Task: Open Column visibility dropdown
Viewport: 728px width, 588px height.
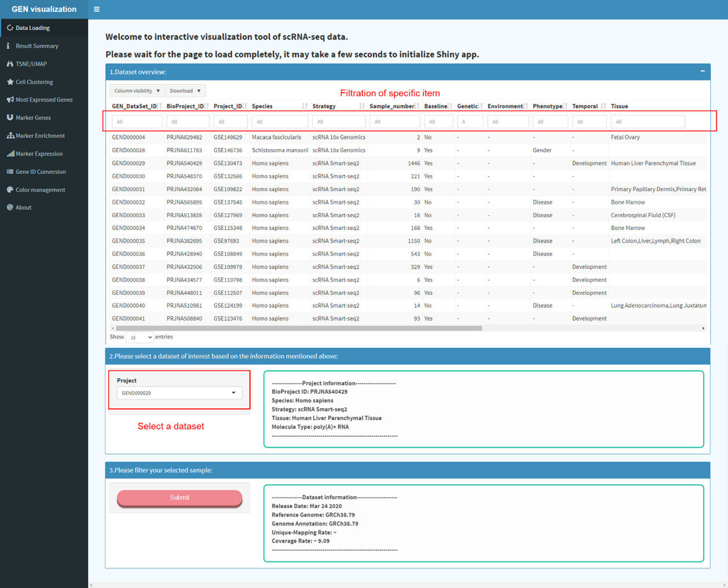Action: pyautogui.click(x=137, y=91)
